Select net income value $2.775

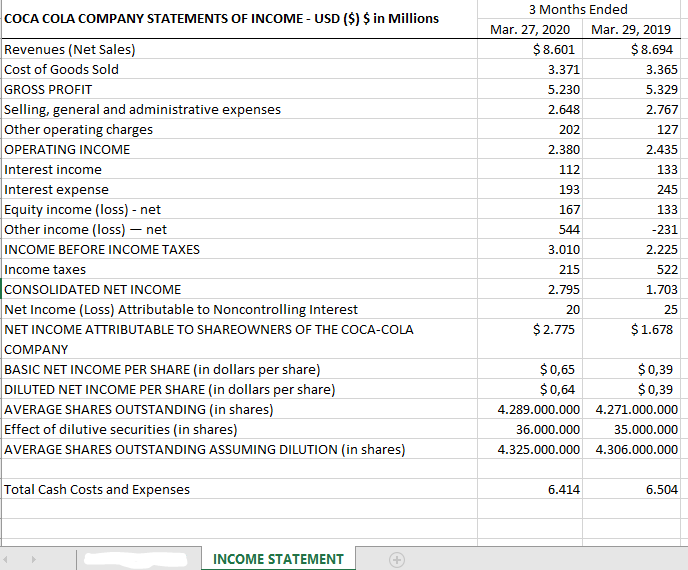(553, 330)
